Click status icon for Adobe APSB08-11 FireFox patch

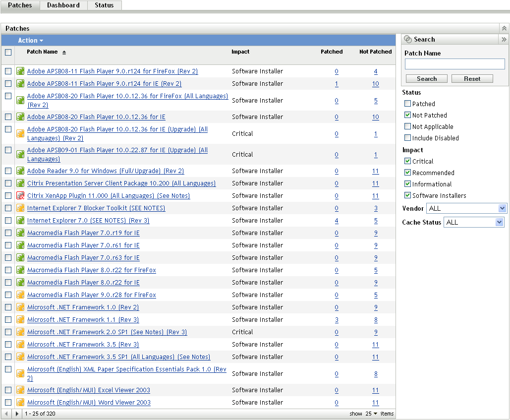click(20, 71)
